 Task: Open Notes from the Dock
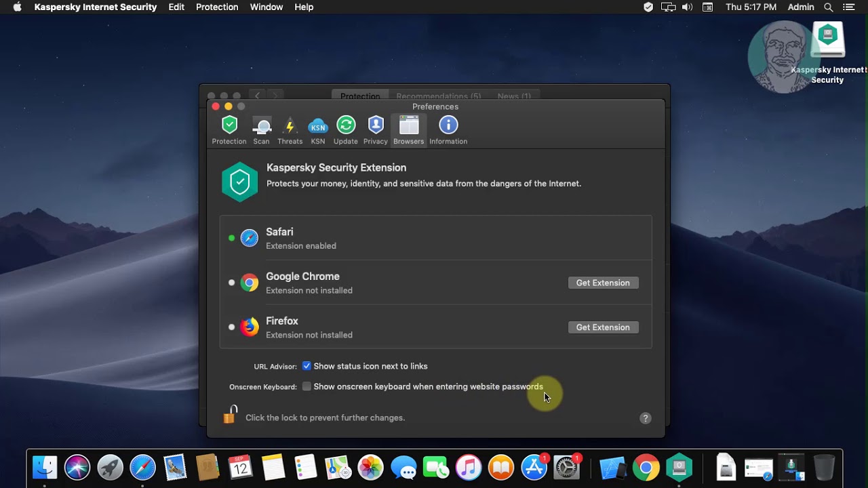point(273,467)
